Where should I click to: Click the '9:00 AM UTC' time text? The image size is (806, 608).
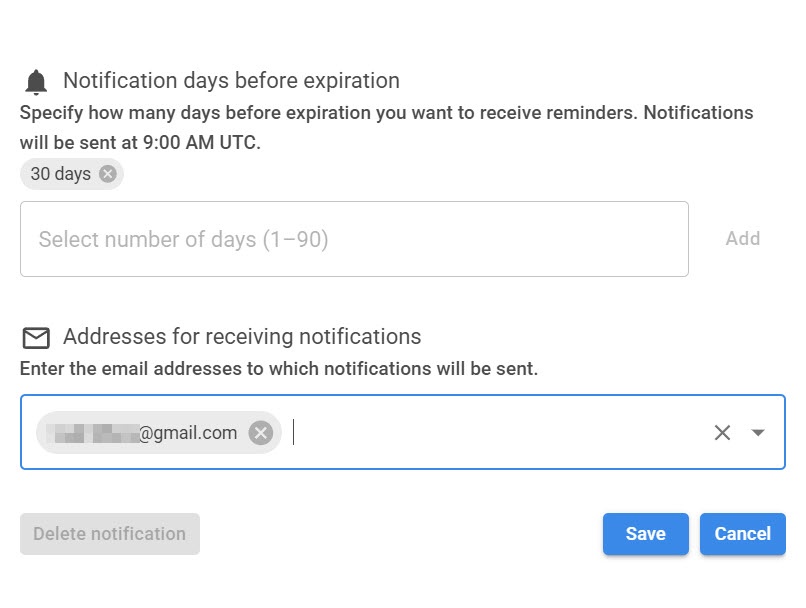200,143
